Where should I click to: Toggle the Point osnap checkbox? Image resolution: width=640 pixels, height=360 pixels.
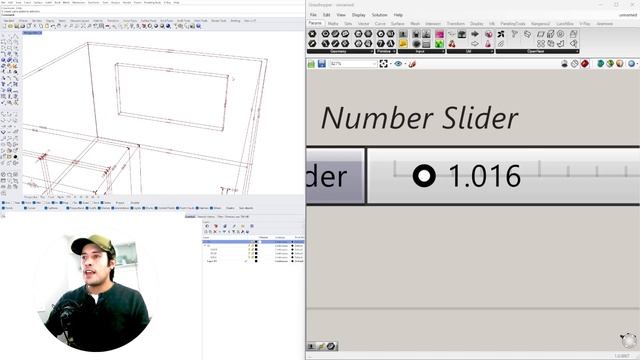point(23,203)
